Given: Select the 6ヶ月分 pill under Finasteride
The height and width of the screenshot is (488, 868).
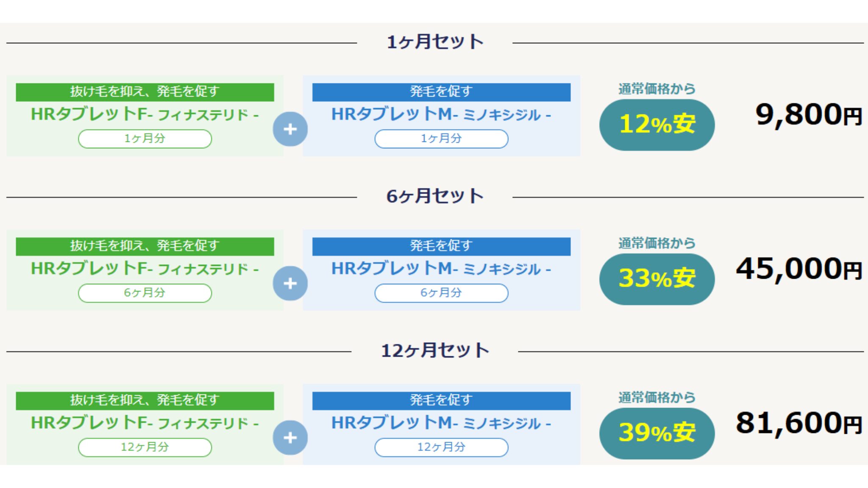Looking at the screenshot, I should 145,293.
